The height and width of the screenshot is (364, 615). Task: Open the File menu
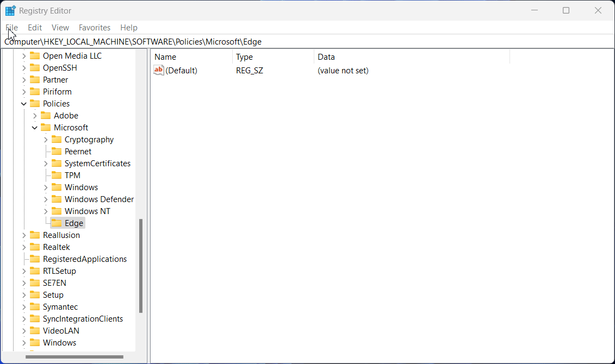12,28
